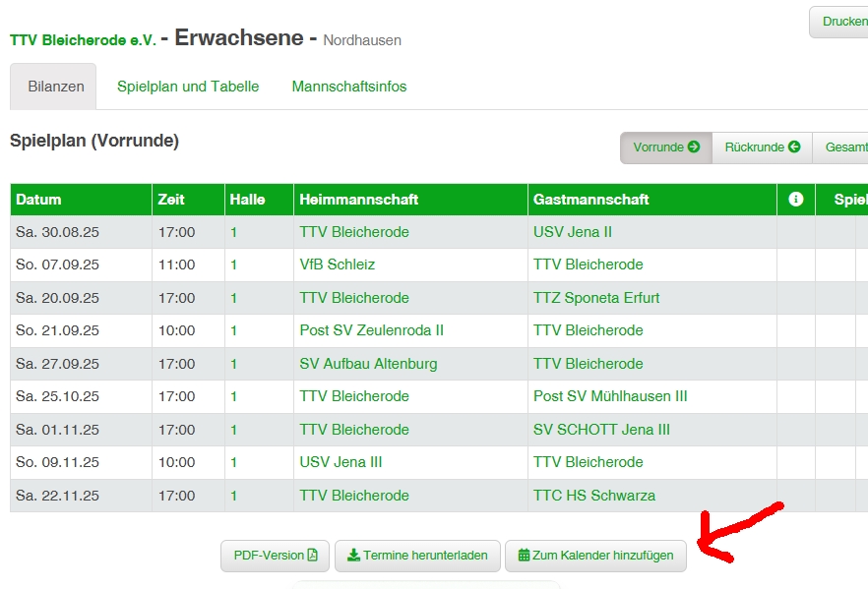868x589 pixels.
Task: Click TTV Bleicherode guest team on 21.09.25
Action: pyautogui.click(x=588, y=330)
